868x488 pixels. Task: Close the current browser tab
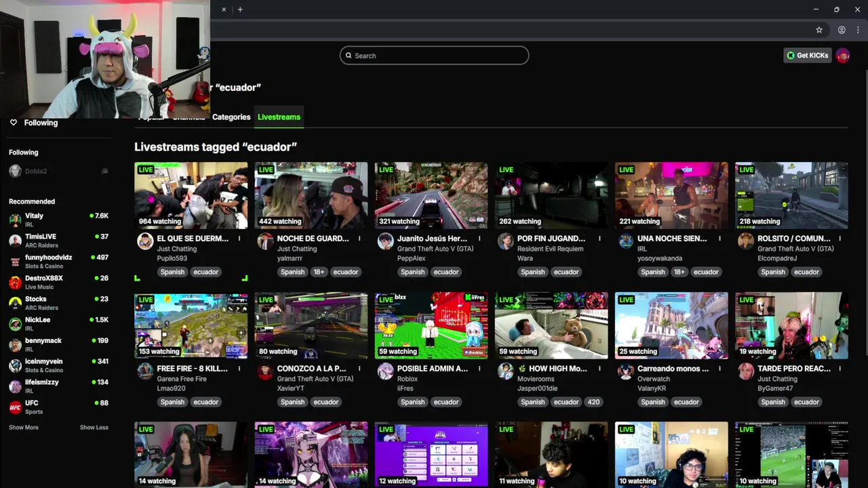tap(224, 9)
